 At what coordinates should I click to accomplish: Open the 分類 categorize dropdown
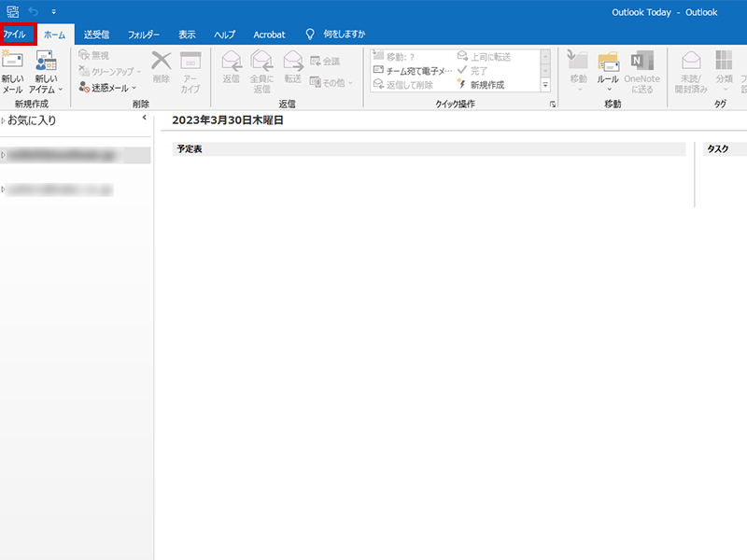pos(725,72)
